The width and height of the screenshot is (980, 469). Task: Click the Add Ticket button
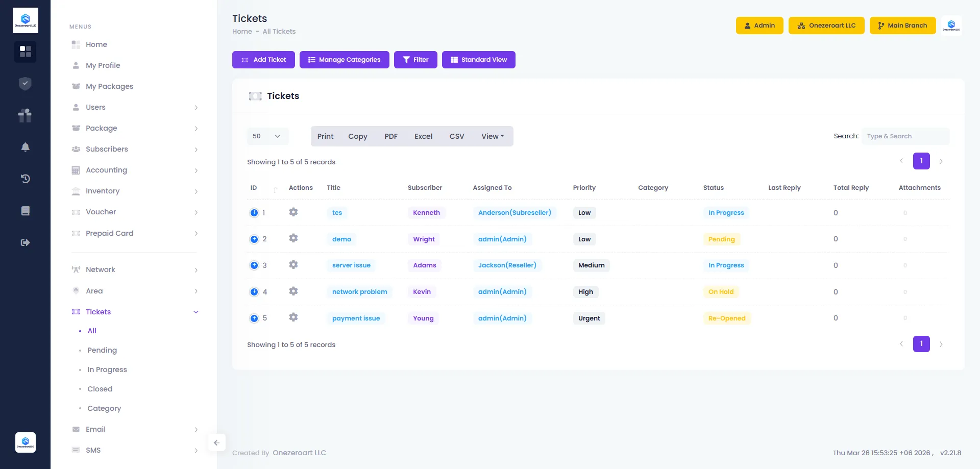pos(263,59)
